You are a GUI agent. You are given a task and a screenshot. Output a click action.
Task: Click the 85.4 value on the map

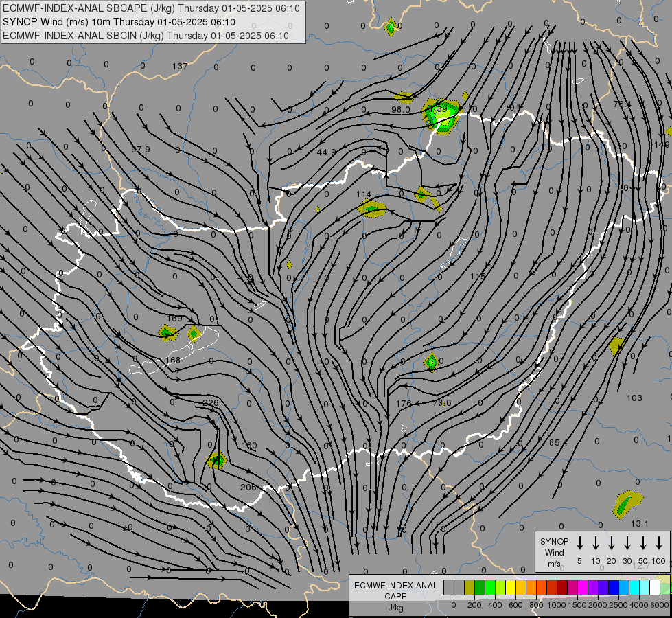558,442
